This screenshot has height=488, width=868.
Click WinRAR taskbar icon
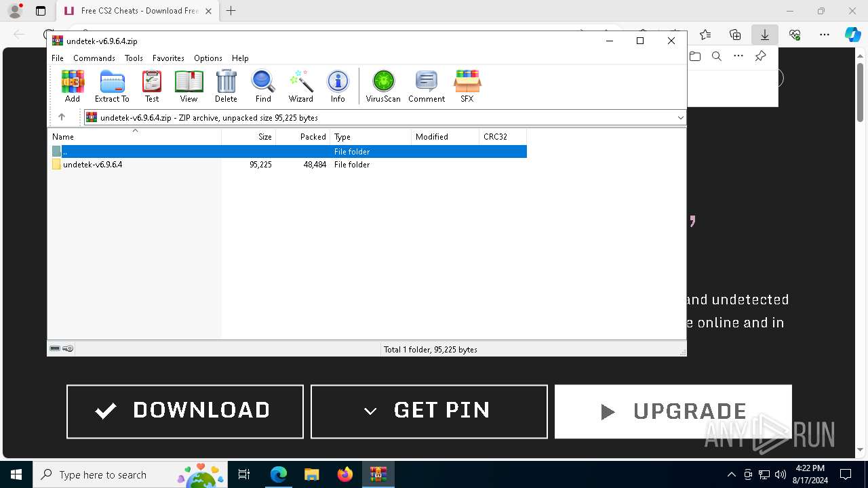click(x=378, y=474)
